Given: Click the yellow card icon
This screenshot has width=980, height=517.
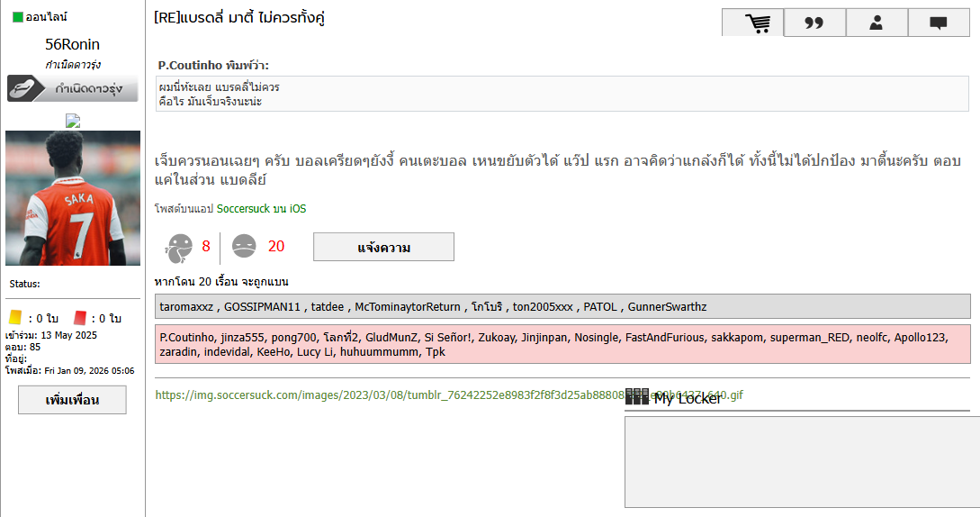Looking at the screenshot, I should pos(14,318).
